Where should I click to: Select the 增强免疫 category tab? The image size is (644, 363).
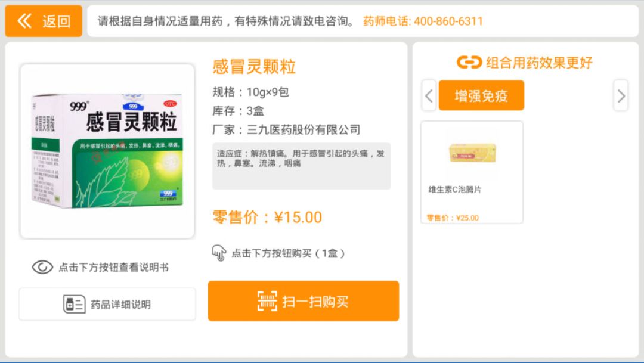tap(481, 95)
